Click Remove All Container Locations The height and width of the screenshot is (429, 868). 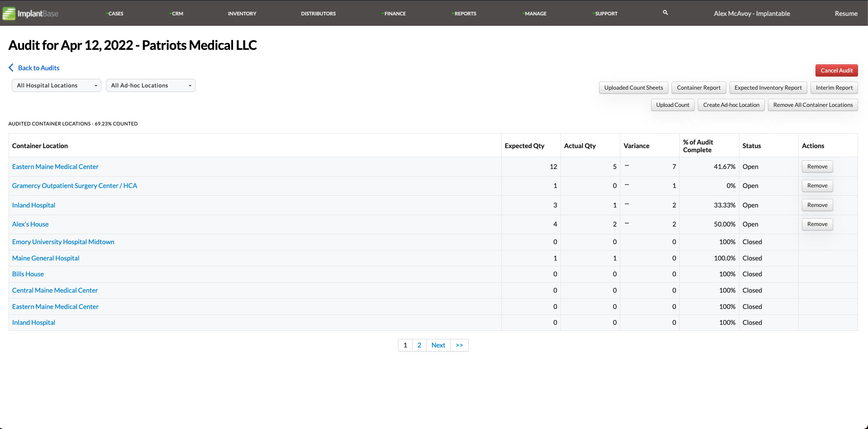click(x=813, y=105)
